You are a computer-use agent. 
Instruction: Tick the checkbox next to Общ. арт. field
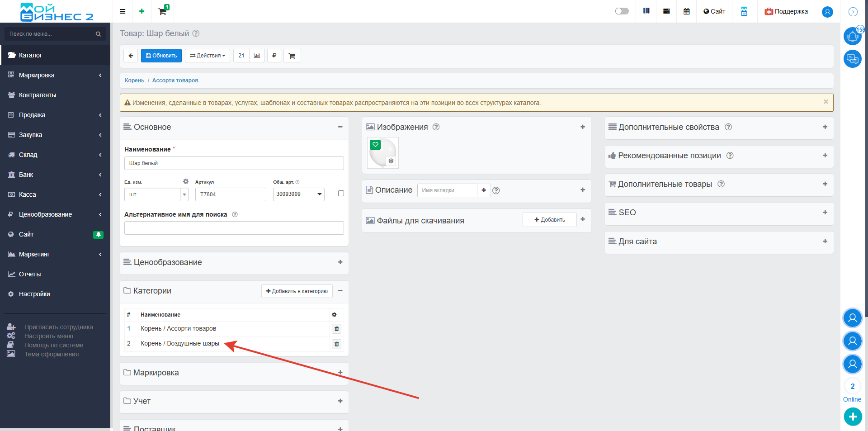tap(341, 194)
